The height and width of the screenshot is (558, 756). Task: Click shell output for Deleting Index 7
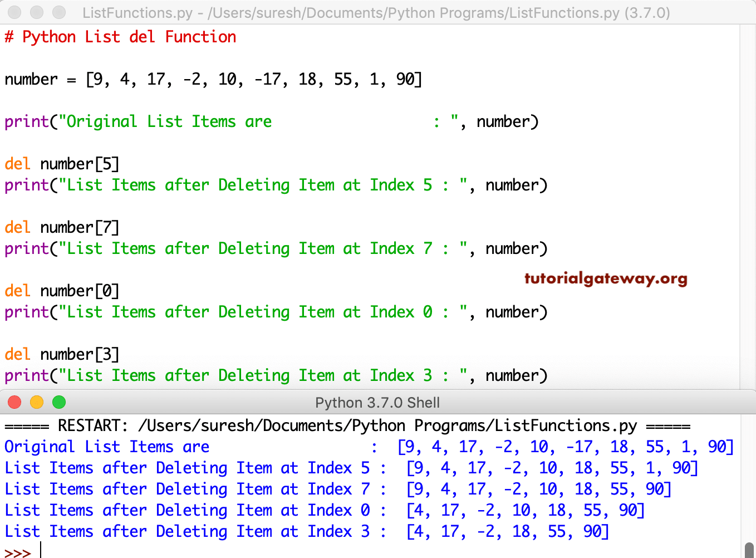point(338,489)
